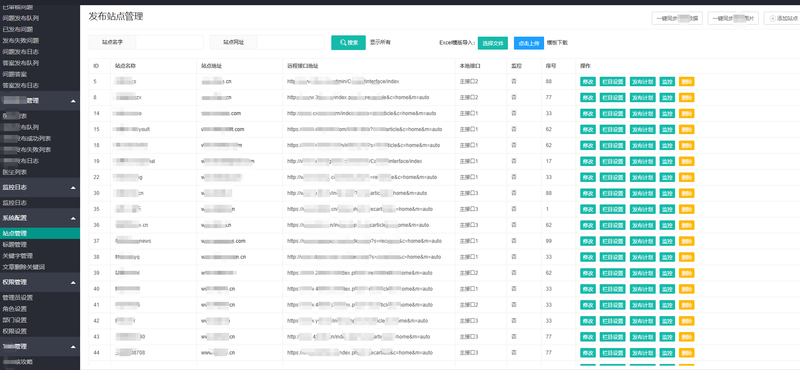The height and width of the screenshot is (370, 800).
Task: Click 删除 for site ID 14
Action: coord(686,113)
